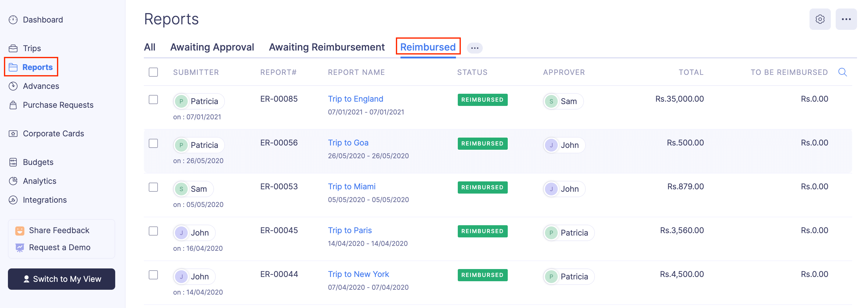This screenshot has height=308, width=868.
Task: Open the Trip to England report
Action: click(355, 99)
